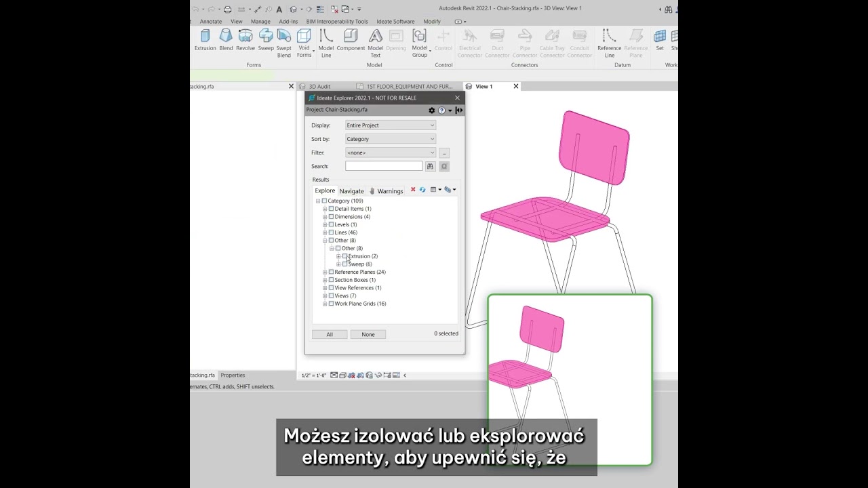Click the detail level icon in view control bar
868x488 pixels.
coord(334,375)
